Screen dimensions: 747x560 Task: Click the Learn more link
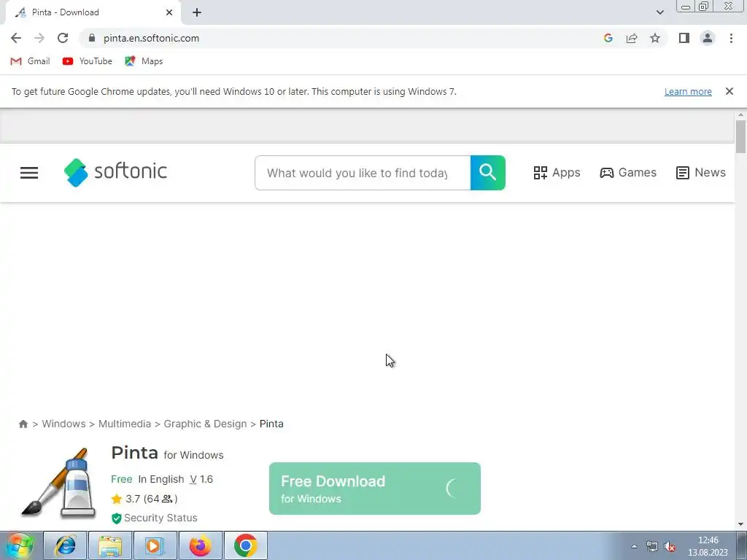coord(688,91)
